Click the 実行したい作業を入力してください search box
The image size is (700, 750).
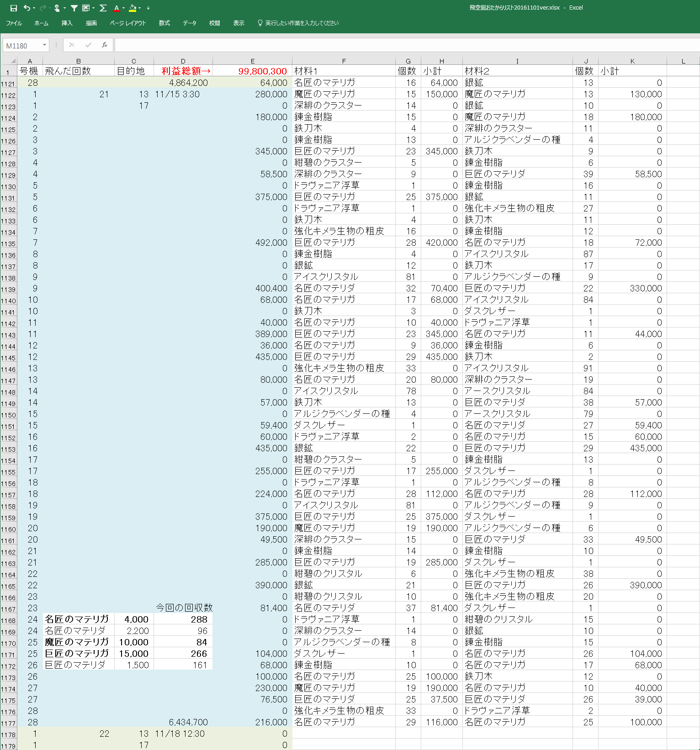pyautogui.click(x=302, y=23)
